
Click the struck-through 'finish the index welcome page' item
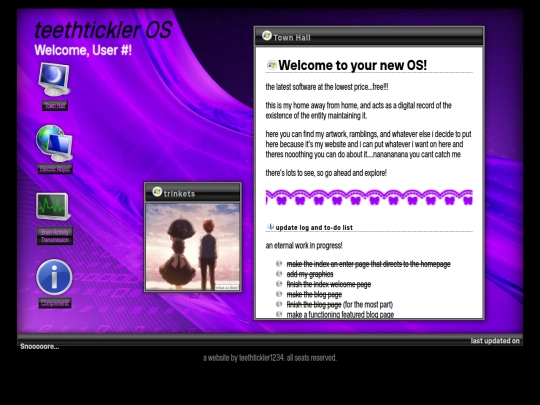pos(329,284)
